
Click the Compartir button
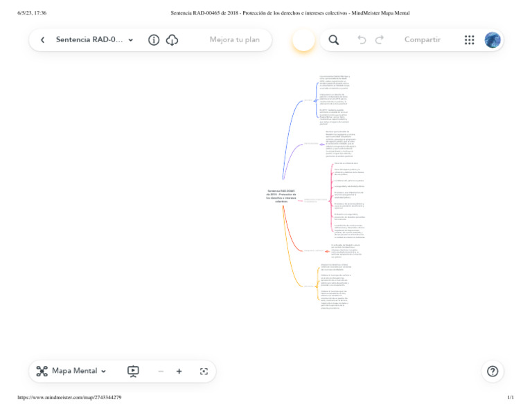coord(423,39)
